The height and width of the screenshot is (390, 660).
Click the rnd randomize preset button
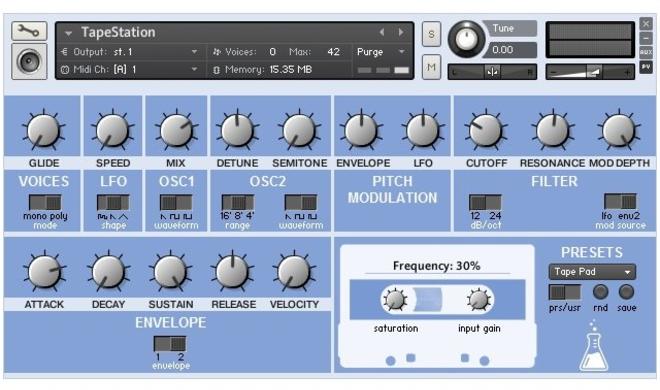(x=601, y=292)
